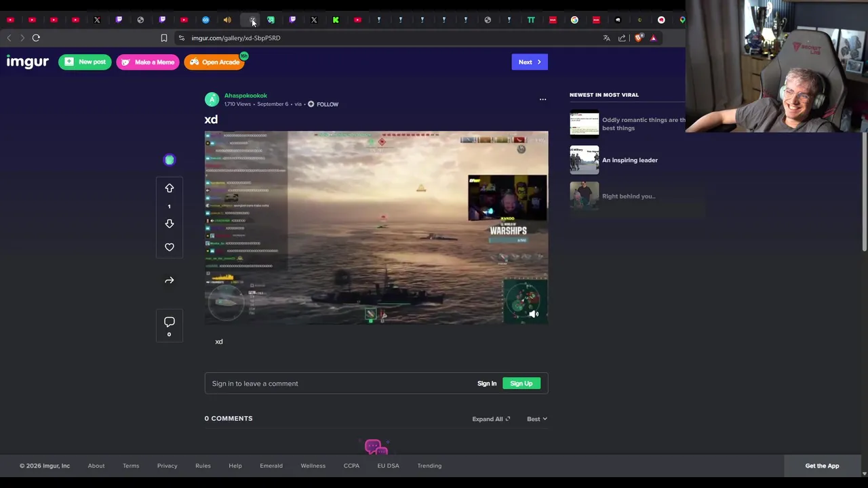Click the blue shield badge beside the post
The height and width of the screenshot is (488, 868).
point(170,160)
